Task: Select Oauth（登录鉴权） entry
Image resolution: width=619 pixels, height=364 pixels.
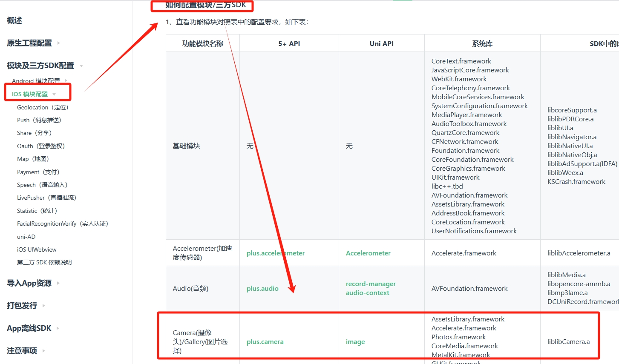Action: [x=41, y=146]
